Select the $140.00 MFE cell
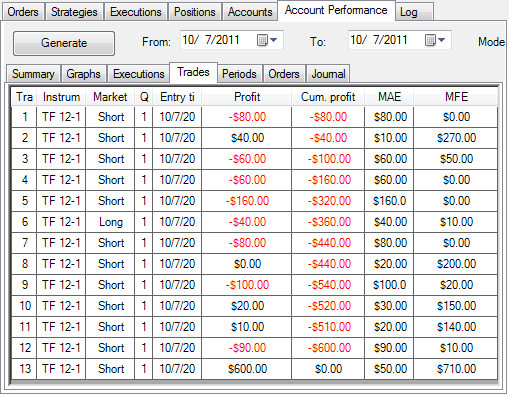Image resolution: width=509 pixels, height=395 pixels. click(456, 327)
